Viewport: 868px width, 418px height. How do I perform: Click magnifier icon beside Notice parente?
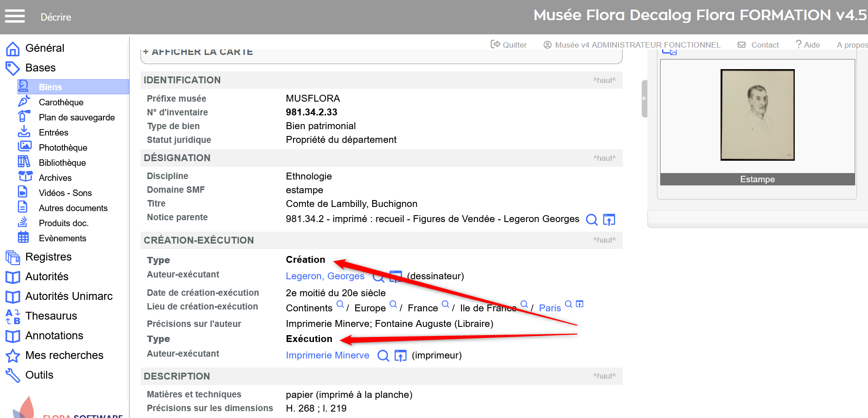[591, 220]
